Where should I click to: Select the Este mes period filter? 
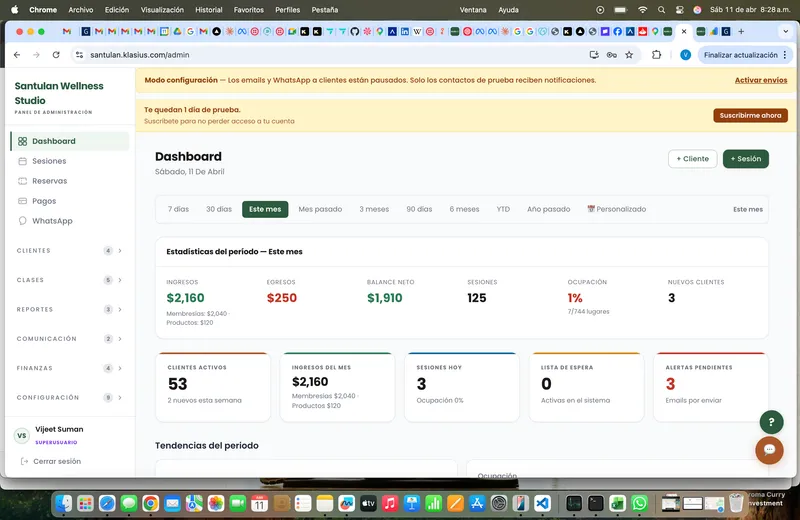tap(265, 209)
